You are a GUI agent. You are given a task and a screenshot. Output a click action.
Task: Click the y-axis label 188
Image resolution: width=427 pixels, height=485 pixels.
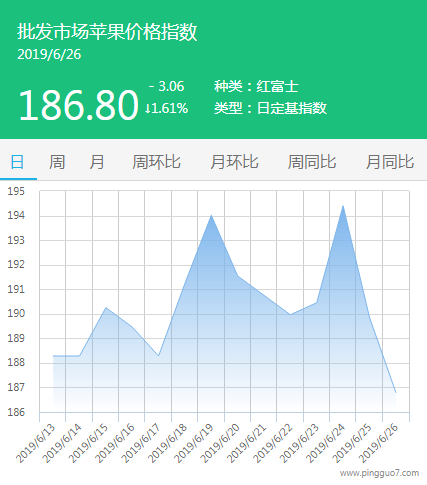point(16,363)
